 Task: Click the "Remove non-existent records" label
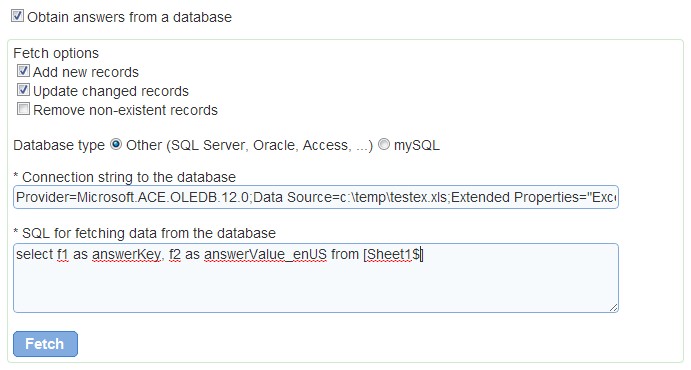point(126,110)
